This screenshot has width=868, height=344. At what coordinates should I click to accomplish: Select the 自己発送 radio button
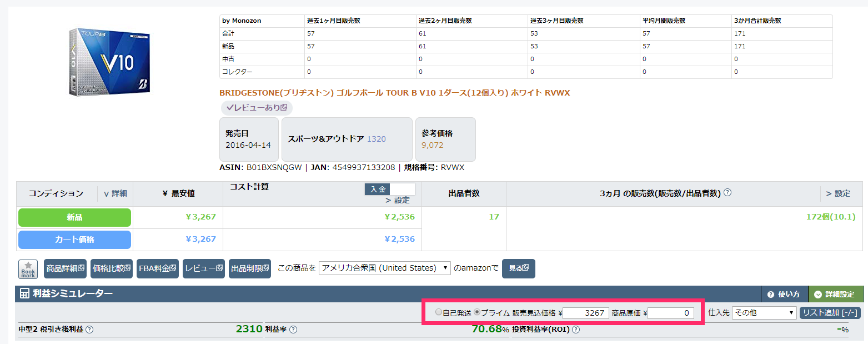click(x=439, y=313)
